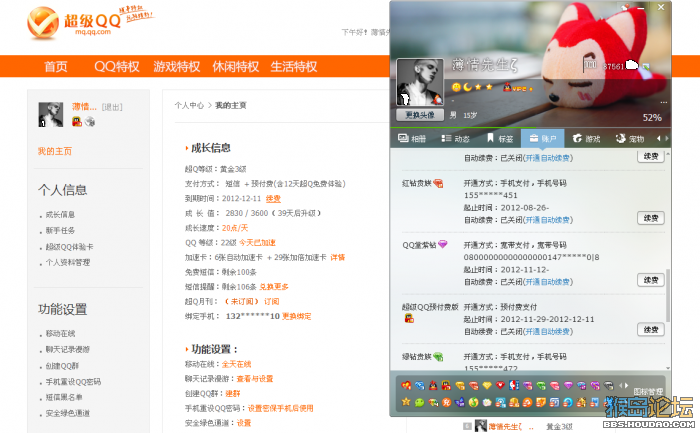Viewport: 700px width, 433px height.
Task: Click 聊天记录漫游 in the sidebar list
Action: pos(68,349)
